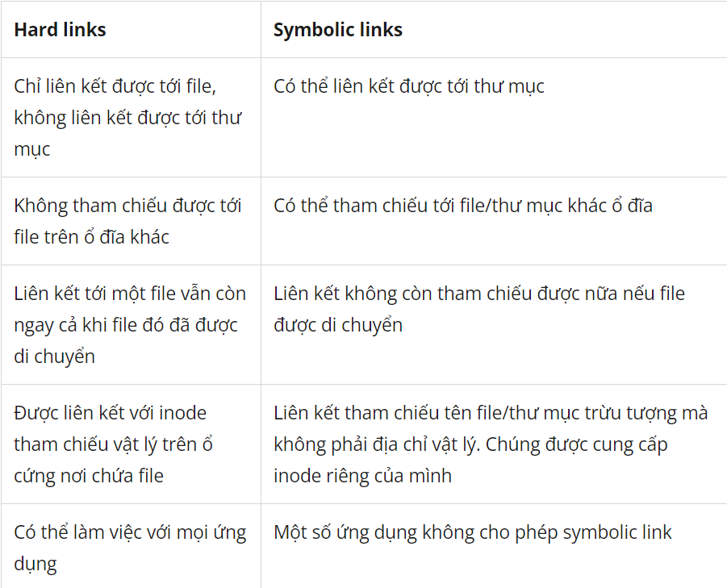Click text 'cứng nơi chứa file'

89,477
